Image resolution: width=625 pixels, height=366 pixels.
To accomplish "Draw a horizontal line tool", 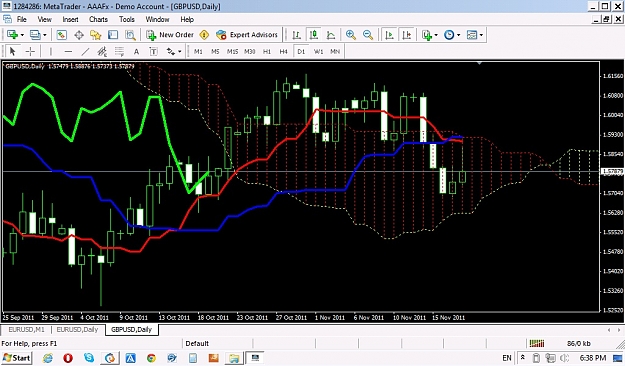I will click(68, 51).
